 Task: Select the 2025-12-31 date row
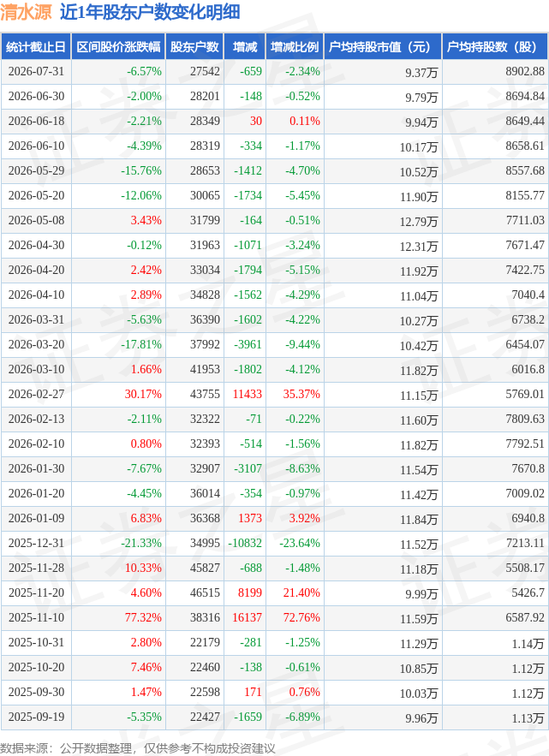(274, 543)
